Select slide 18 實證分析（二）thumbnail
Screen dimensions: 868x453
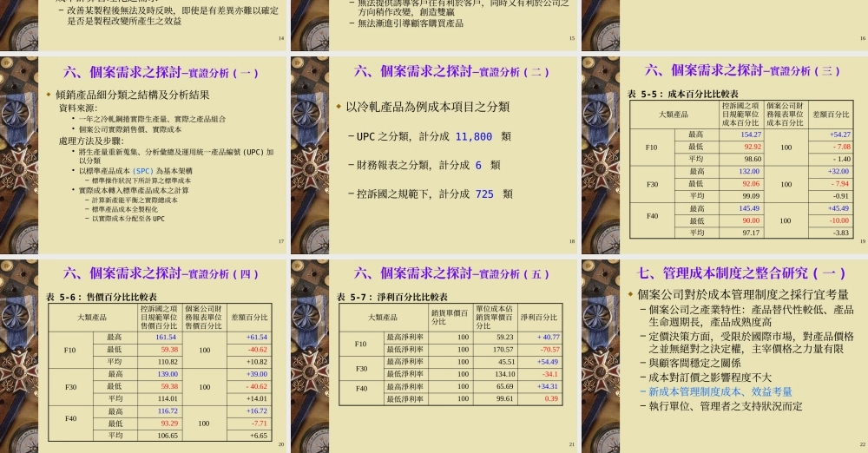[434, 154]
